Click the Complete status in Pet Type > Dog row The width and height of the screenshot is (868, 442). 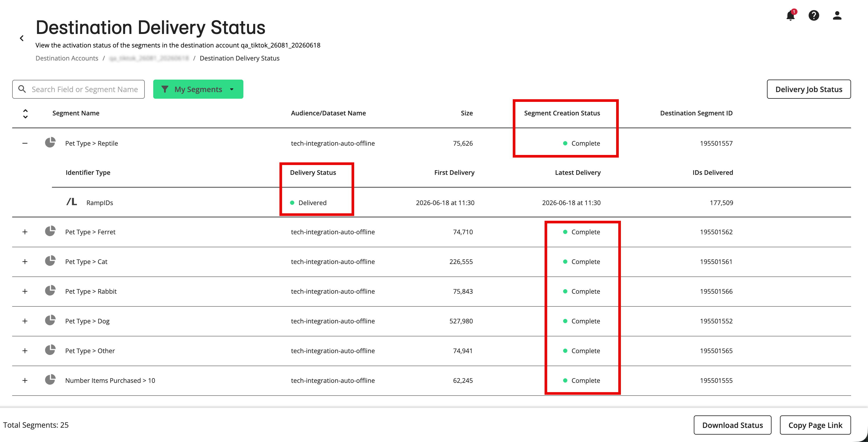coord(582,321)
